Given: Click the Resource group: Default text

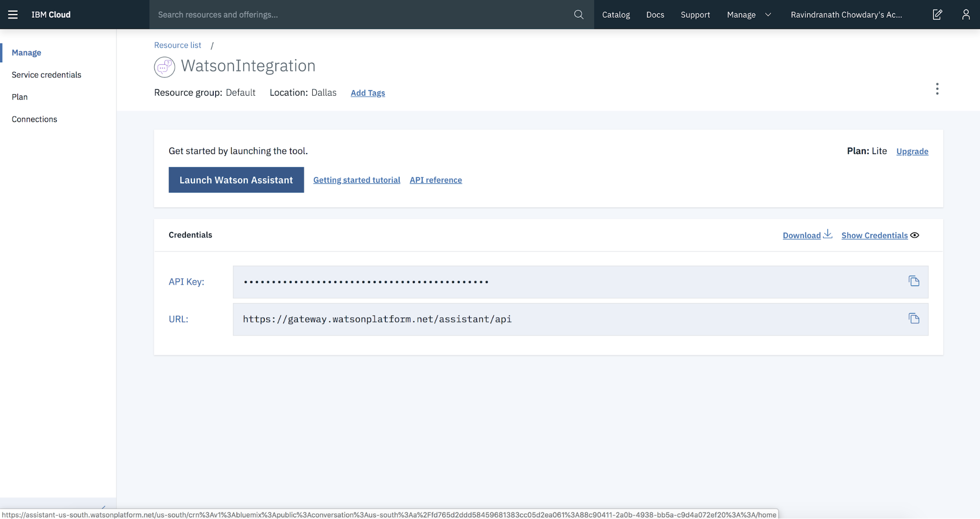Looking at the screenshot, I should 204,93.
